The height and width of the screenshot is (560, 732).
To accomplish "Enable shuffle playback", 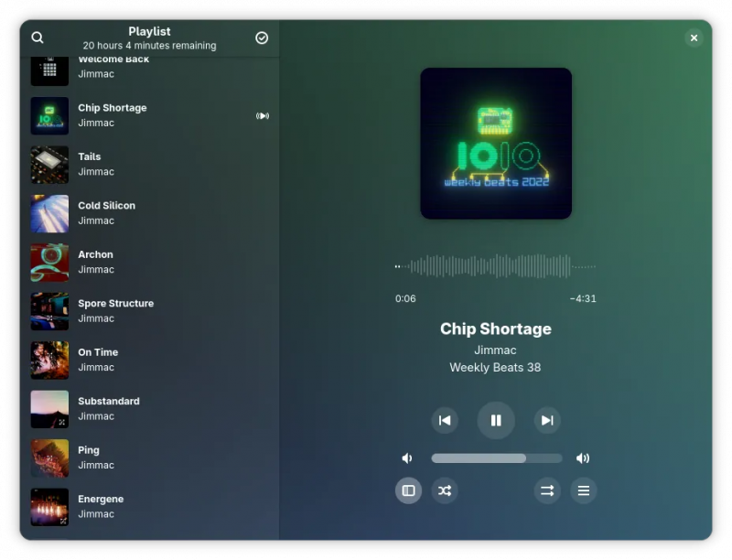I will tap(445, 490).
